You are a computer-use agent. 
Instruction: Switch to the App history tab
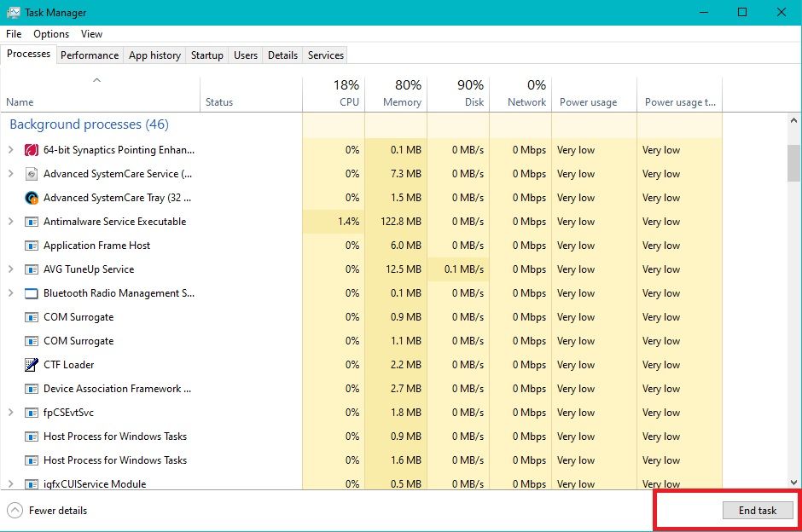pos(155,55)
